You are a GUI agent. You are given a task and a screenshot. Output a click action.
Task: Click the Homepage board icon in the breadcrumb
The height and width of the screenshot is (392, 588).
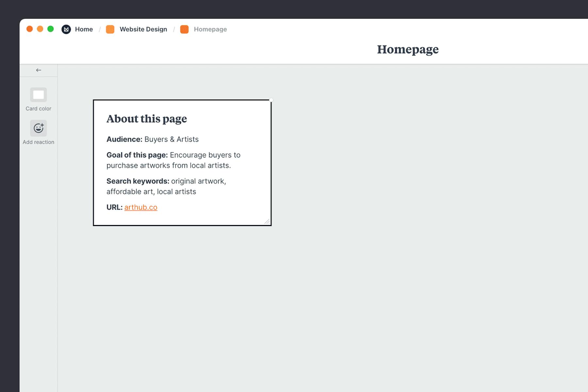(185, 29)
